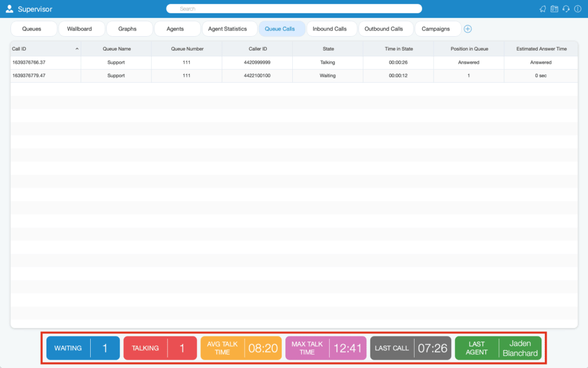Click the Supervisor user profile icon
This screenshot has height=368, width=588.
click(9, 9)
